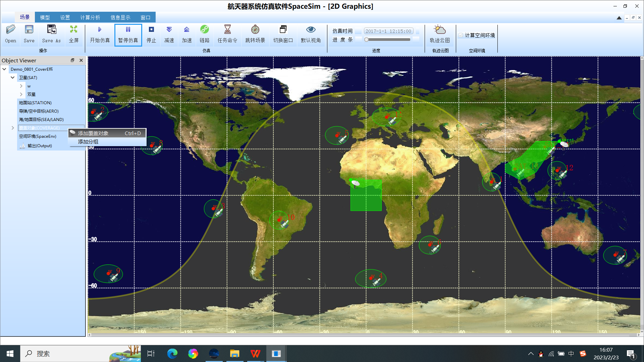Open the 计算分析 ribbon tab
Image resolution: width=644 pixels, height=362 pixels.
[90, 17]
